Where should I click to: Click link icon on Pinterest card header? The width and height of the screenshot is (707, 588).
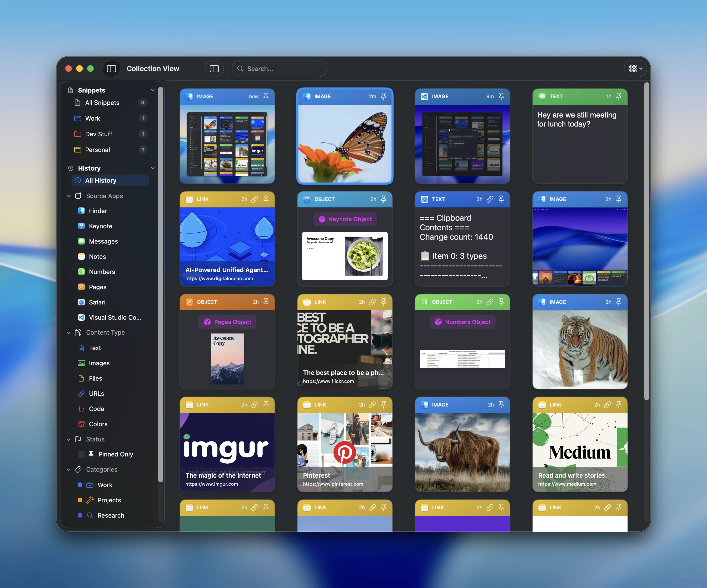[x=372, y=405]
